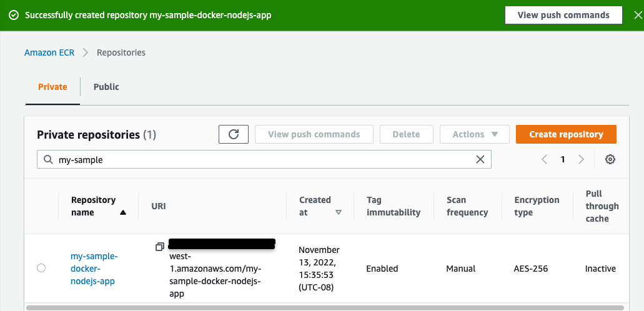Go to the next page with the right chevron
644x311 pixels.
pos(581,159)
